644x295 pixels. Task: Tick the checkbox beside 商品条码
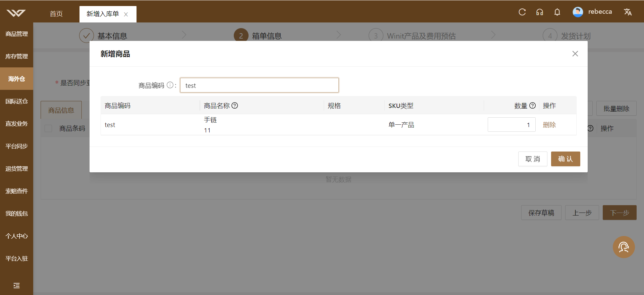click(x=48, y=128)
